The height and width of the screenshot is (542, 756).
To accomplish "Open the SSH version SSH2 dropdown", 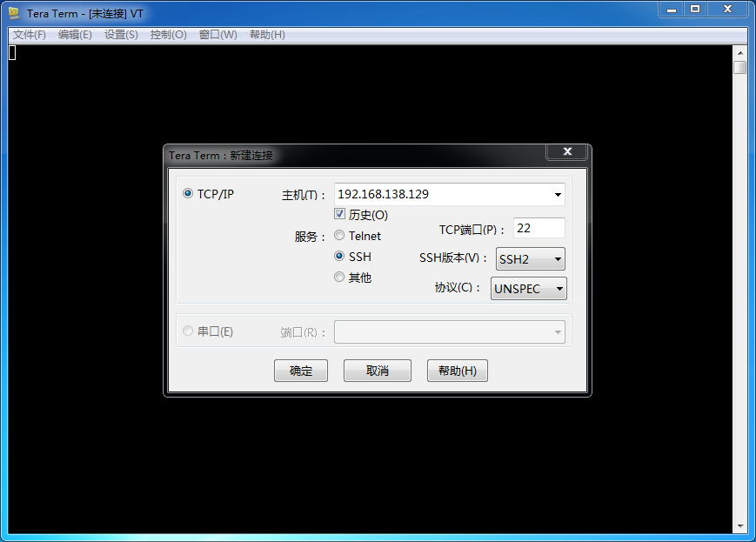I will coord(531,259).
